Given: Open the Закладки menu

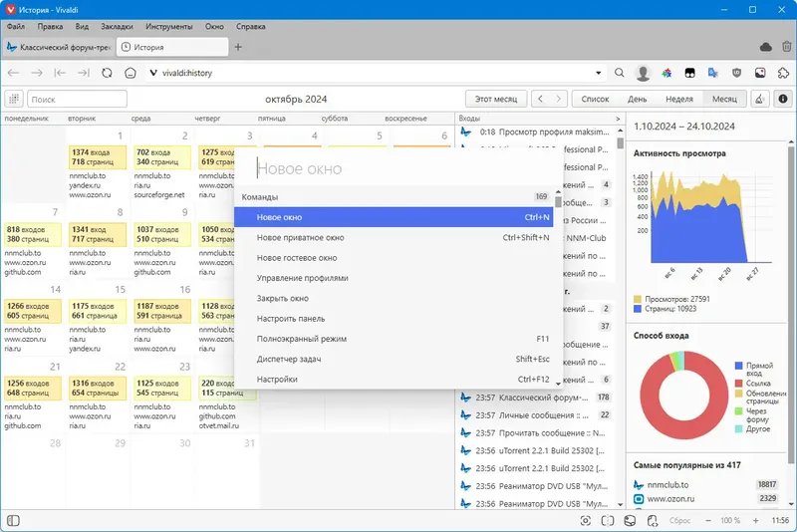Looking at the screenshot, I should 117,27.
